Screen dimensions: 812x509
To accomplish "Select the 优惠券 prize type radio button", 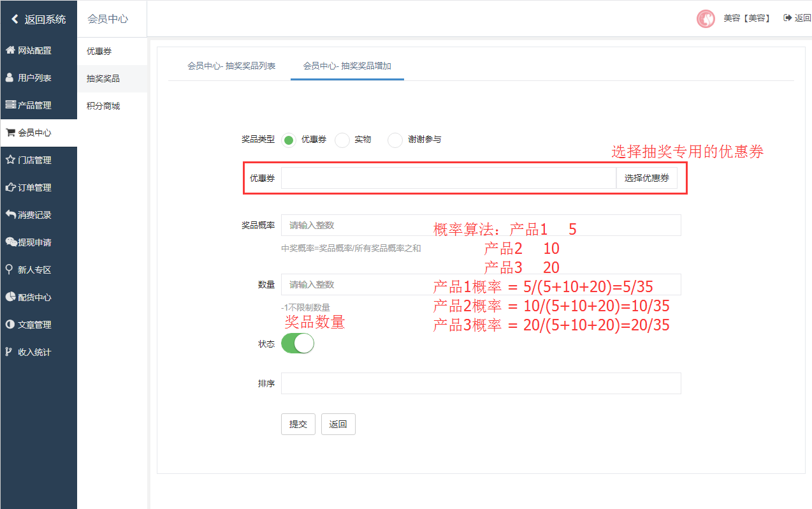I will 289,140.
